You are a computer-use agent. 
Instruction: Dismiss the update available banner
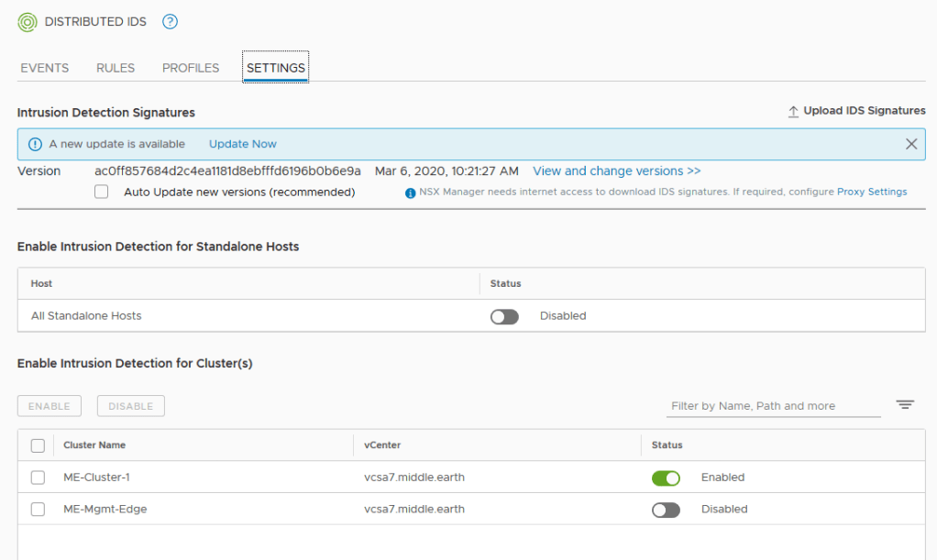pos(910,144)
